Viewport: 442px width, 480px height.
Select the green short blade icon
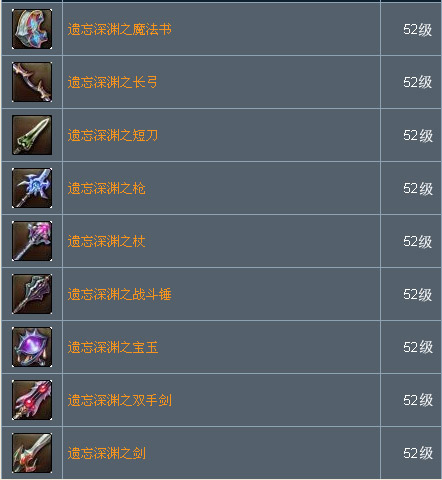tap(32, 135)
